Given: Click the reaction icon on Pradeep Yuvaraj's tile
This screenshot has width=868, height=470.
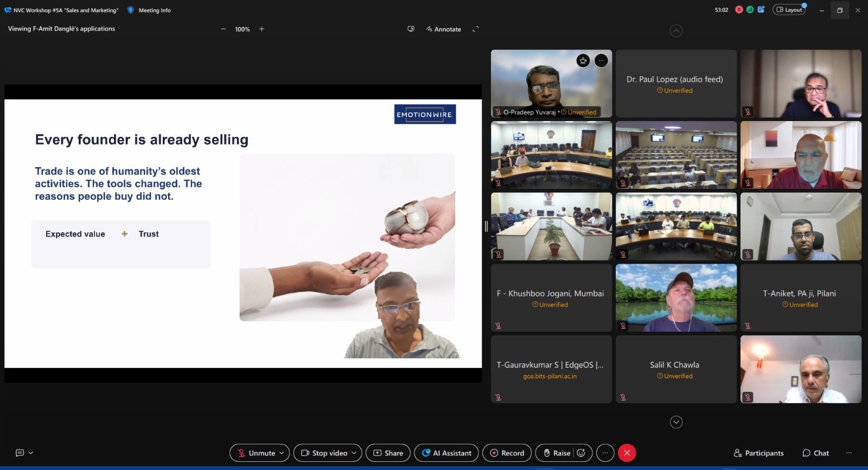Looking at the screenshot, I should [583, 61].
